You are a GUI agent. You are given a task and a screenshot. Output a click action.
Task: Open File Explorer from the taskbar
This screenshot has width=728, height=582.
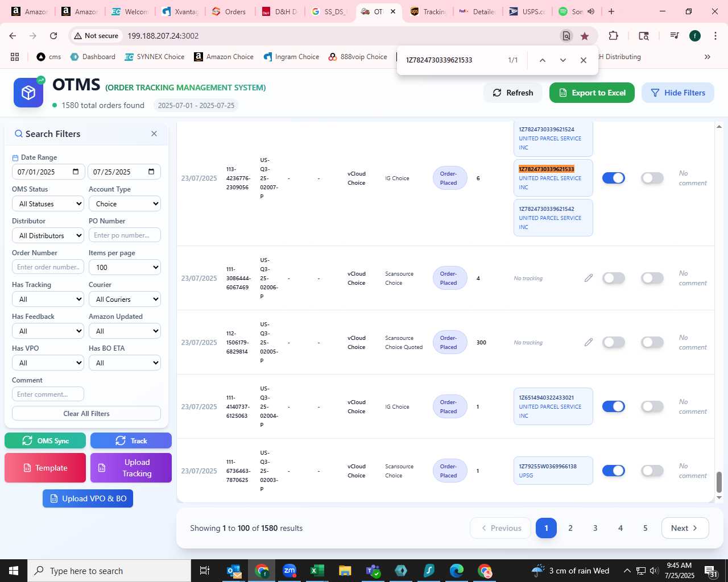tap(345, 571)
